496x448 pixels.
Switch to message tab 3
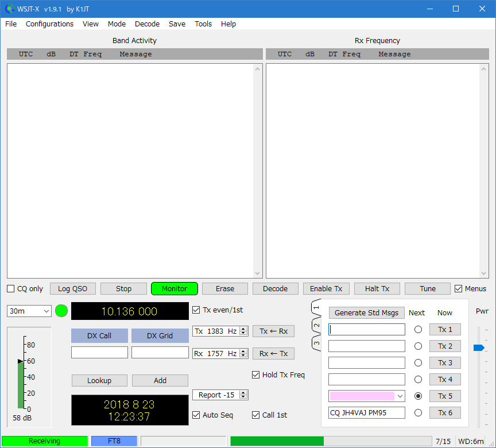point(316,343)
